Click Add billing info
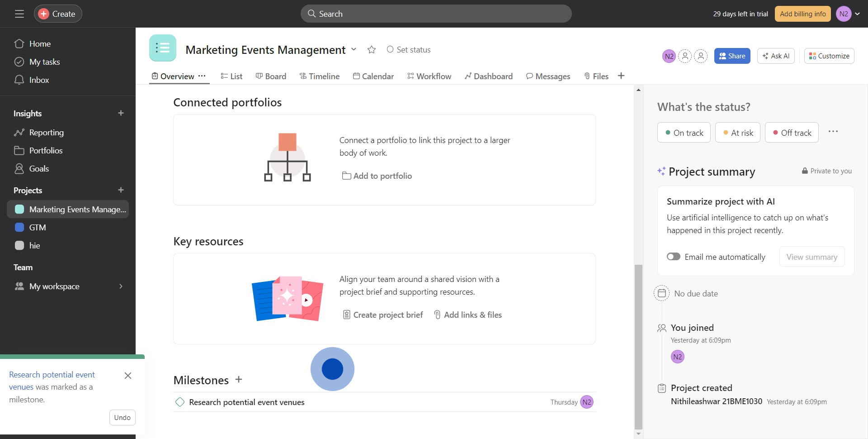 tap(802, 14)
